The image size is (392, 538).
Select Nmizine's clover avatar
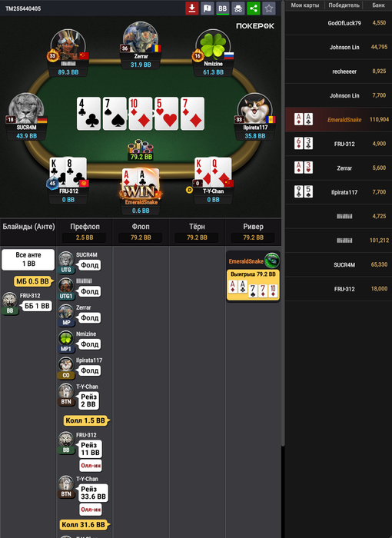click(x=213, y=45)
